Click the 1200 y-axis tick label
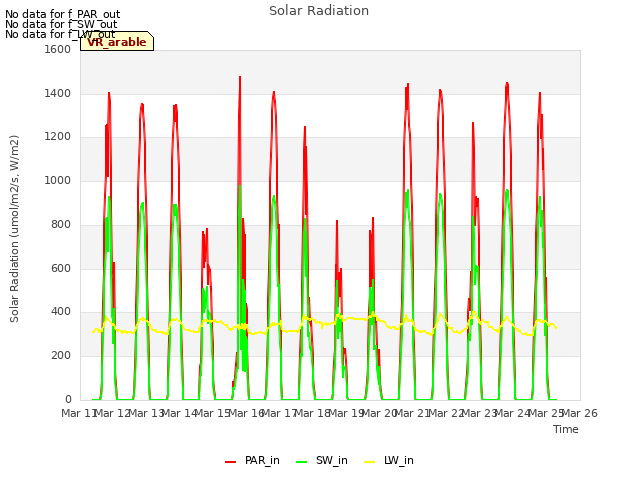This screenshot has width=640, height=480. point(58,137)
